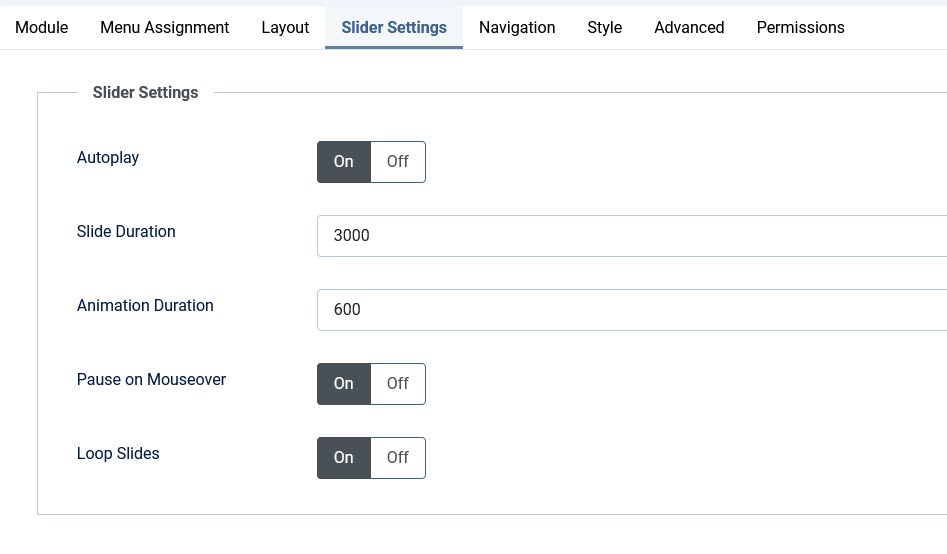947x554 pixels.
Task: Select the Slider Settings tab
Action: [x=394, y=27]
